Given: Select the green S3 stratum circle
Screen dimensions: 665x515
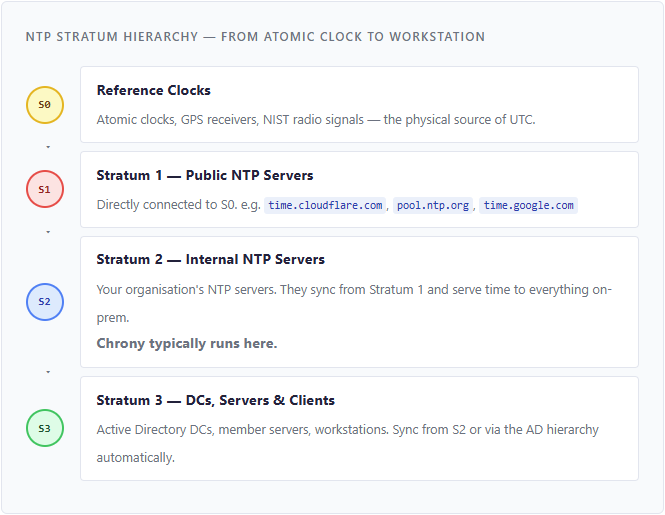Looking at the screenshot, I should coord(45,428).
